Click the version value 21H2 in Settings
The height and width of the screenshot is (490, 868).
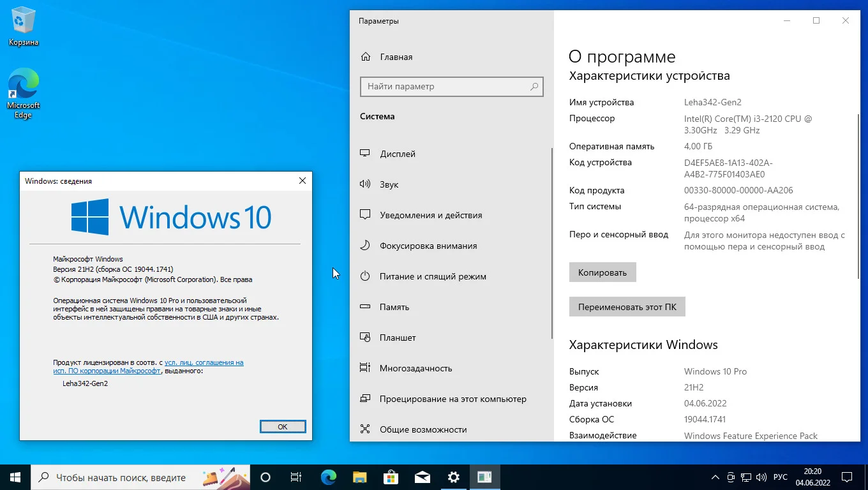694,387
